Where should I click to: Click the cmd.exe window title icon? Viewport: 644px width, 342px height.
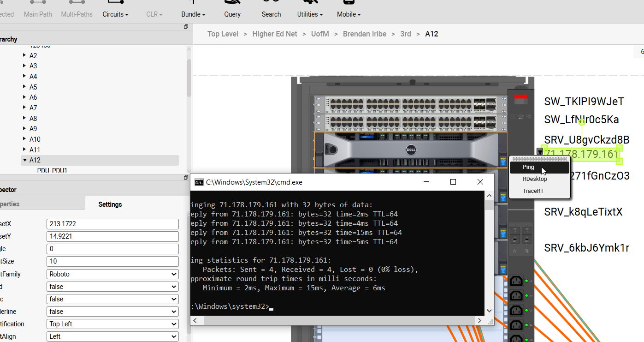coord(199,182)
